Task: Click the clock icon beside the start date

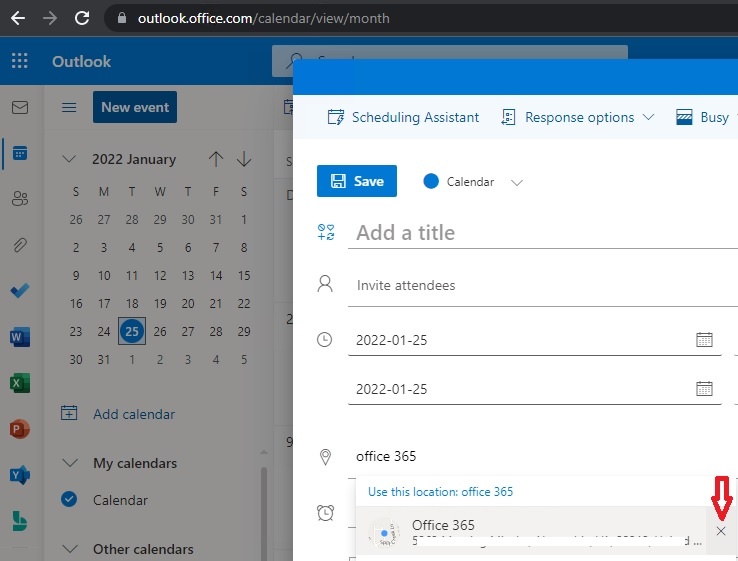Action: [324, 339]
